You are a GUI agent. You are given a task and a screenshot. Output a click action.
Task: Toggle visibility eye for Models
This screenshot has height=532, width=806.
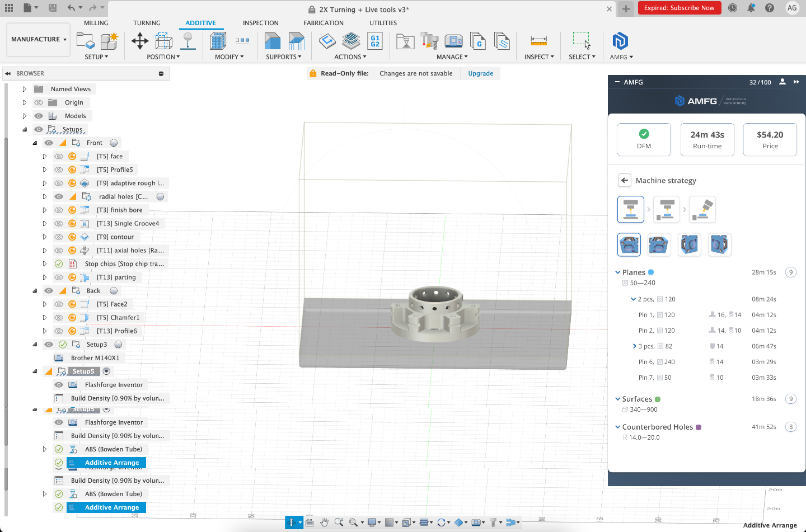pos(39,116)
